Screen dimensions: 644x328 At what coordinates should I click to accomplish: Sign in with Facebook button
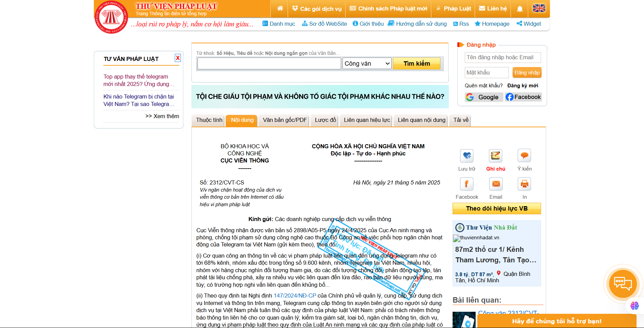[523, 97]
